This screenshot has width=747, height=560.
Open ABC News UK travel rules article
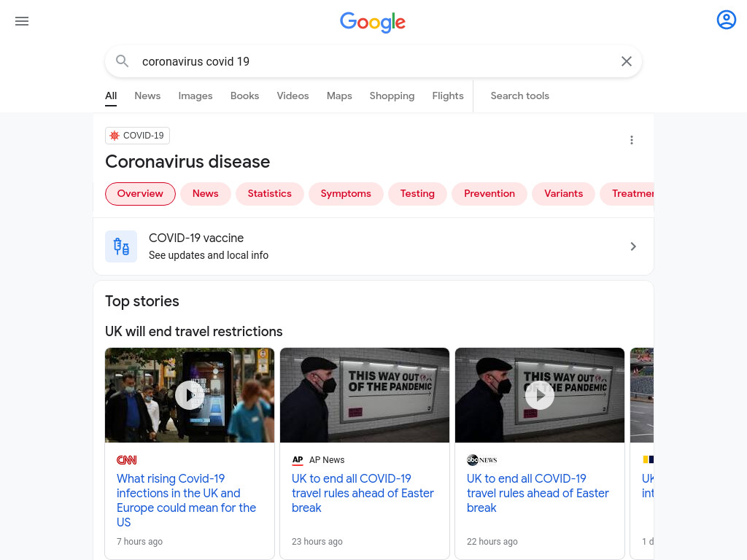(538, 493)
